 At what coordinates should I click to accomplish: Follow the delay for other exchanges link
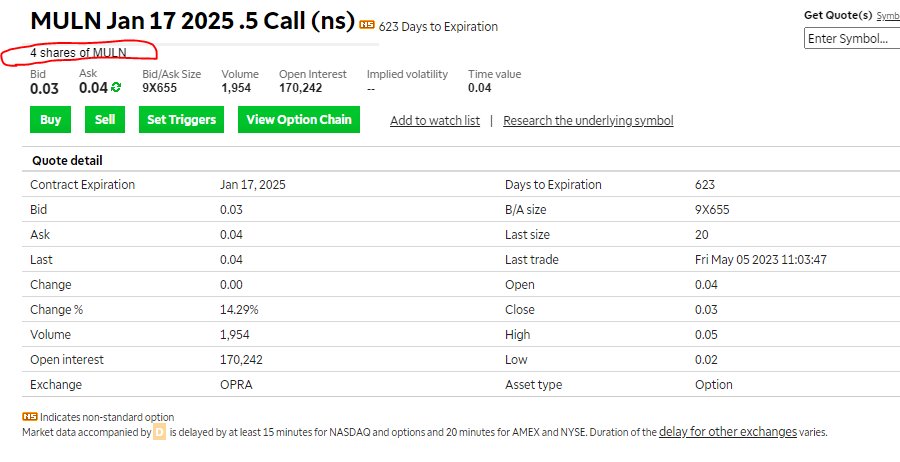(728, 431)
